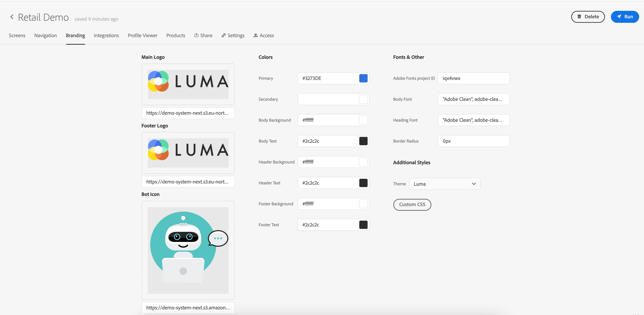Viewport: 644px width, 315px height.
Task: Click the Footer Background color swatch
Action: 363,204
